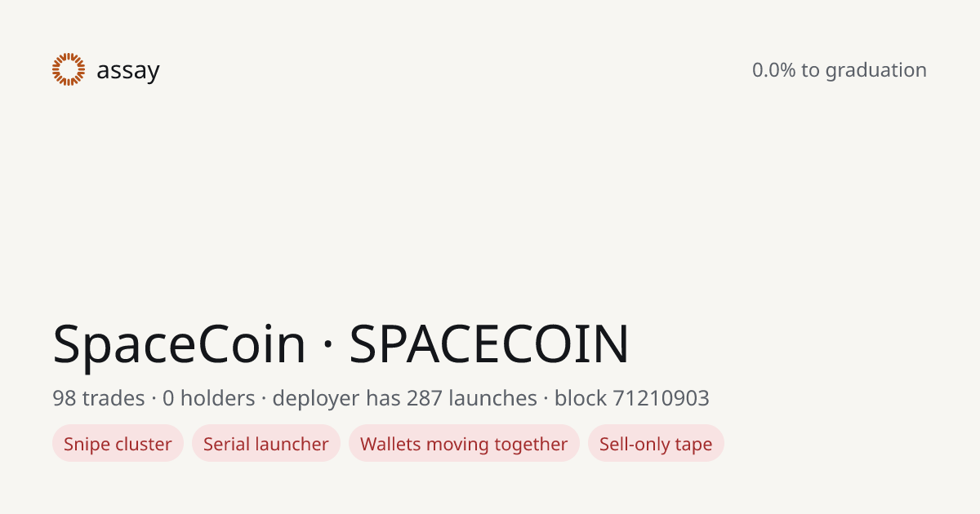Open the assay wordmark link
Viewport: 980px width, 514px height.
[128, 71]
